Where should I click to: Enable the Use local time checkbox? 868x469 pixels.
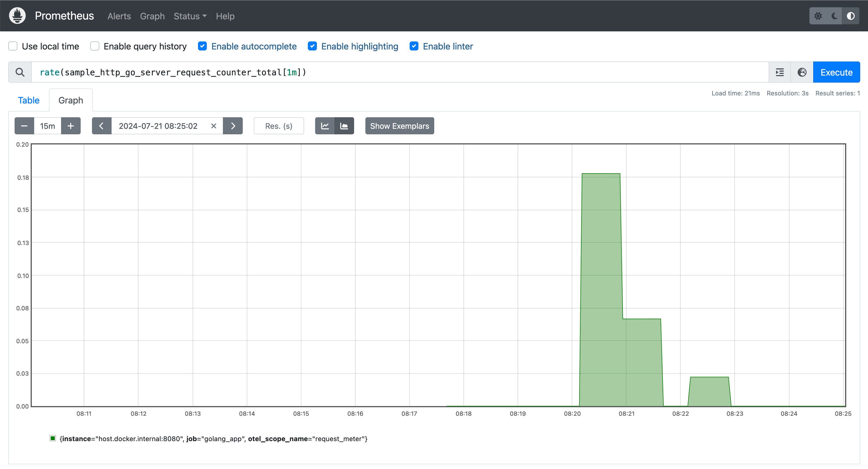click(x=13, y=46)
